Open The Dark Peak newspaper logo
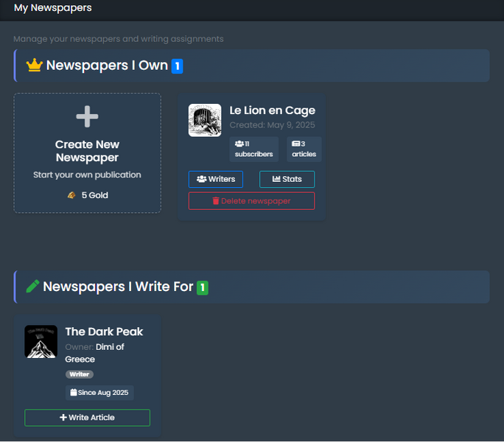Viewport: 504px width, 442px height. pyautogui.click(x=41, y=341)
